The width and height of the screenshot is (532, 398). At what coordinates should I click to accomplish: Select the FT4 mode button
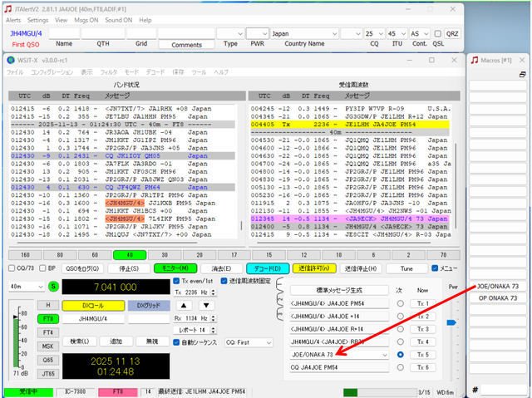click(x=47, y=332)
